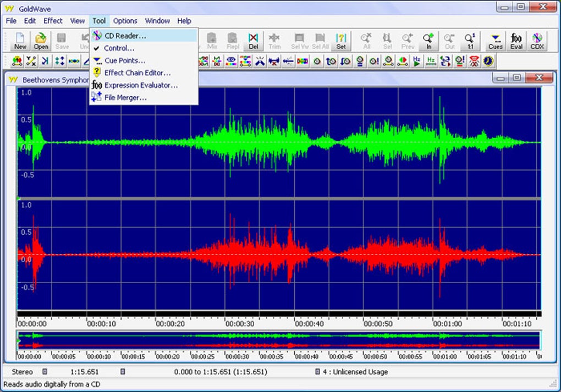Toggle the checked Control menu item
The width and height of the screenshot is (561, 392).
click(119, 48)
